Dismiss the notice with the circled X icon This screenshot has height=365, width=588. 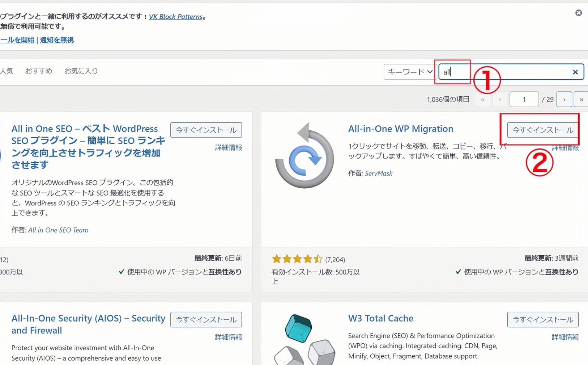click(x=579, y=13)
